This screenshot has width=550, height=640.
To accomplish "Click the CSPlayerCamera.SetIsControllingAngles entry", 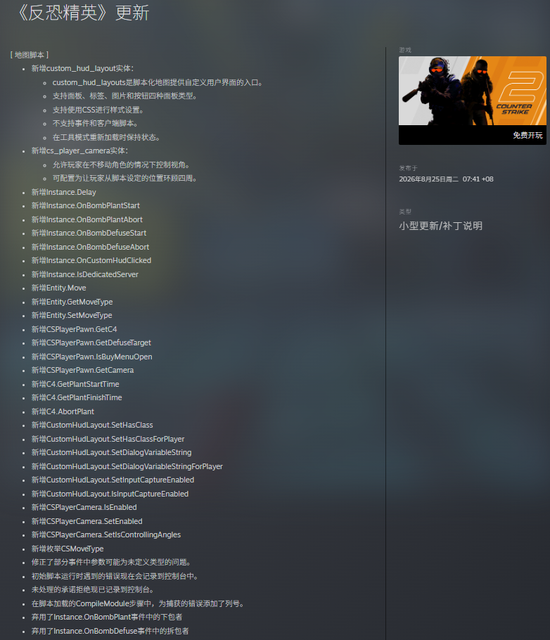I will (x=106, y=535).
